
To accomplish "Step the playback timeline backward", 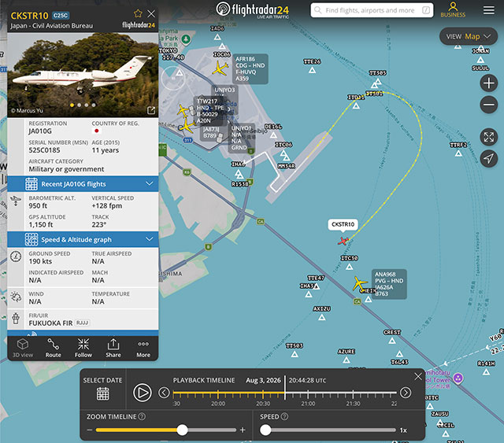I will coord(164,393).
